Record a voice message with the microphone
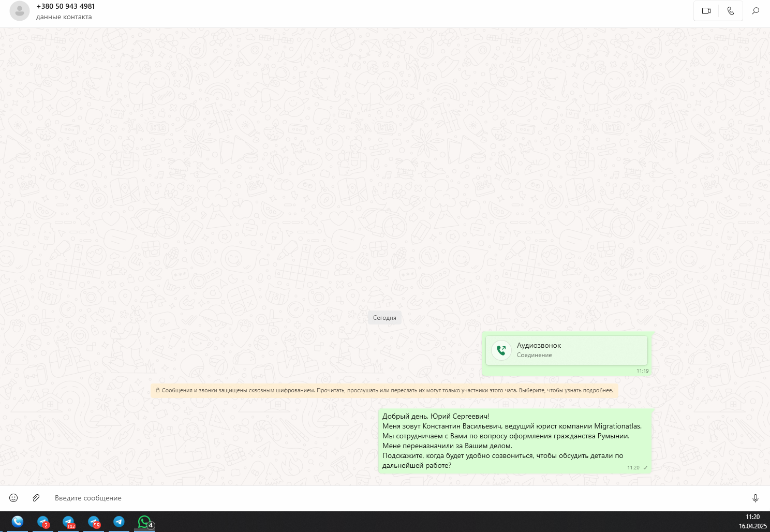Screen dimensions: 770x532 [756, 498]
